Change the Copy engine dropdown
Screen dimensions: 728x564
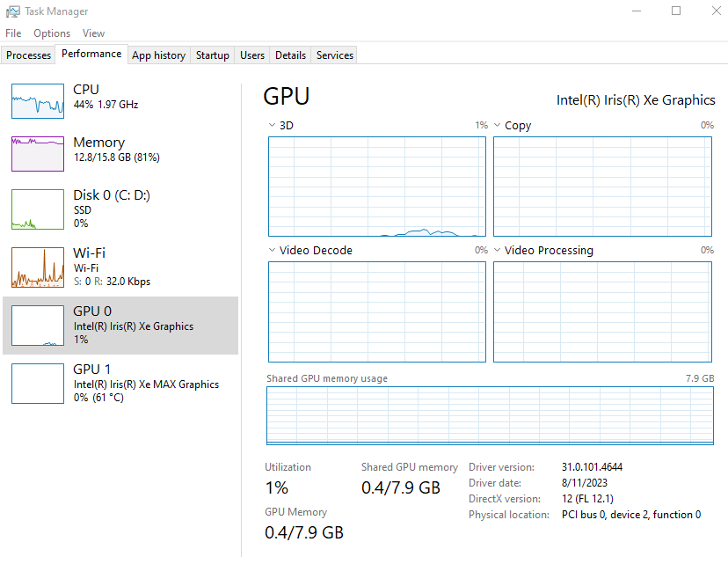coord(497,125)
